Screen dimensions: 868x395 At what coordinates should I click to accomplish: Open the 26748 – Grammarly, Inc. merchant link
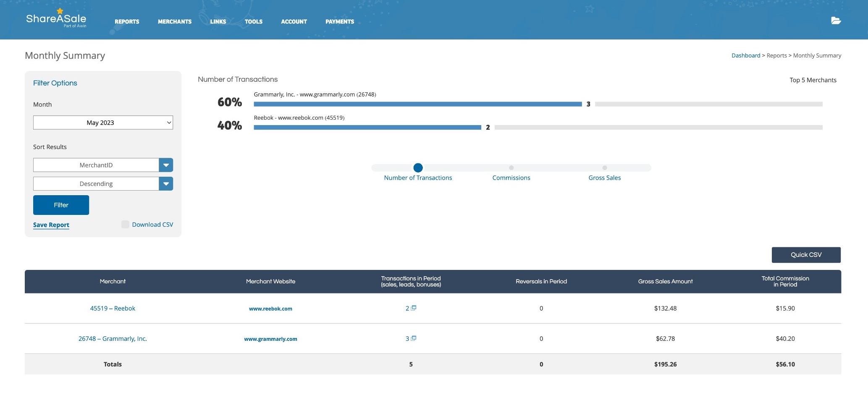[x=113, y=338]
